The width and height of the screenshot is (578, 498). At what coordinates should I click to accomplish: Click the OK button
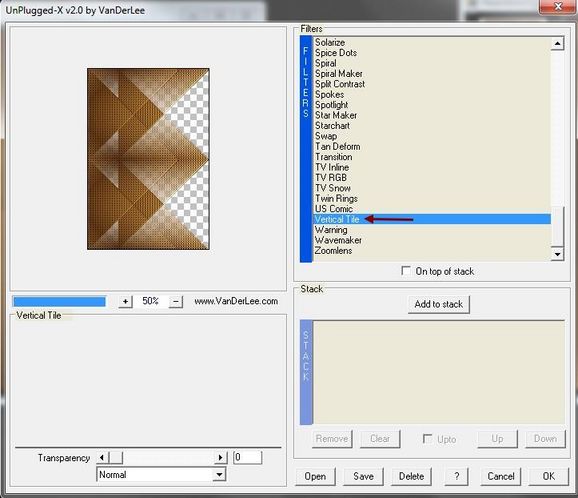[549, 476]
